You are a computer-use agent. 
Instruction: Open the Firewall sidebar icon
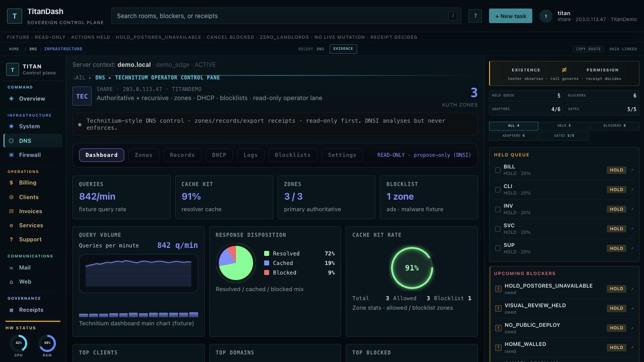pos(11,155)
